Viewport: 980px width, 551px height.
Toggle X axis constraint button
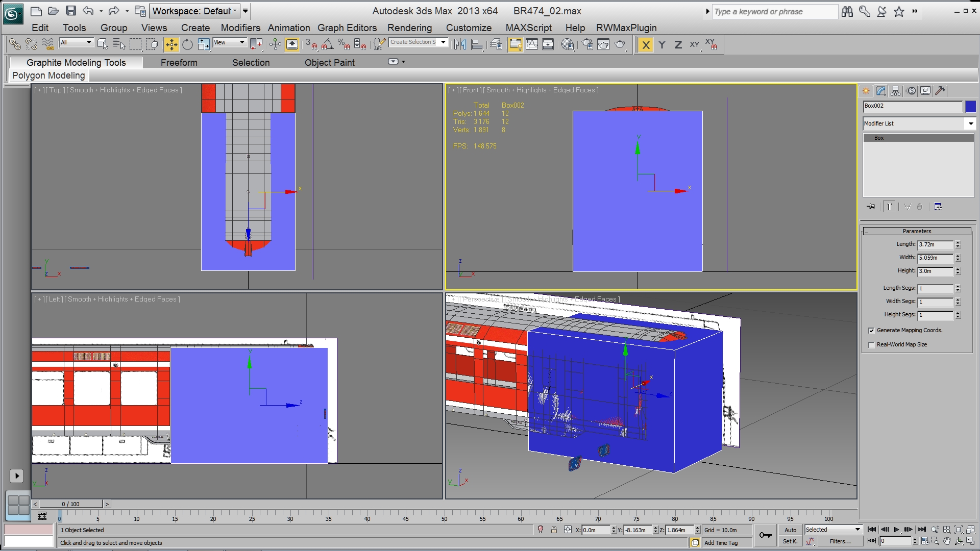[646, 45]
